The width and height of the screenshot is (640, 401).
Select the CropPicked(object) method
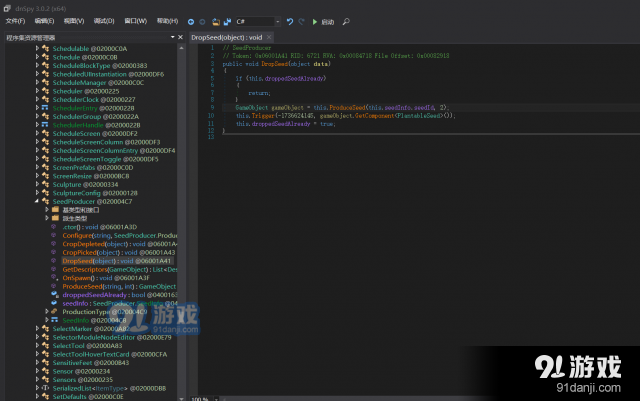point(119,252)
